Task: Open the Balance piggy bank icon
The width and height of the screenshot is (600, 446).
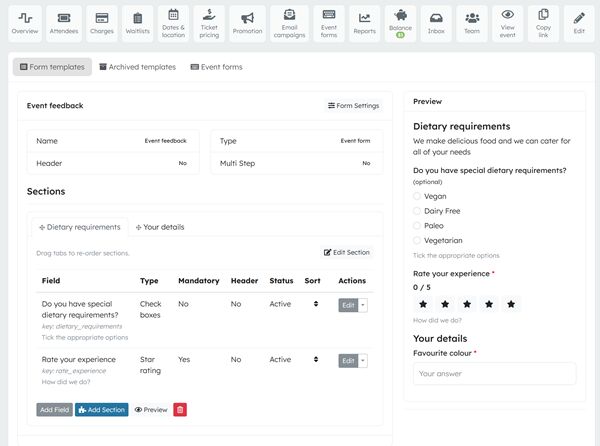Action: click(400, 22)
